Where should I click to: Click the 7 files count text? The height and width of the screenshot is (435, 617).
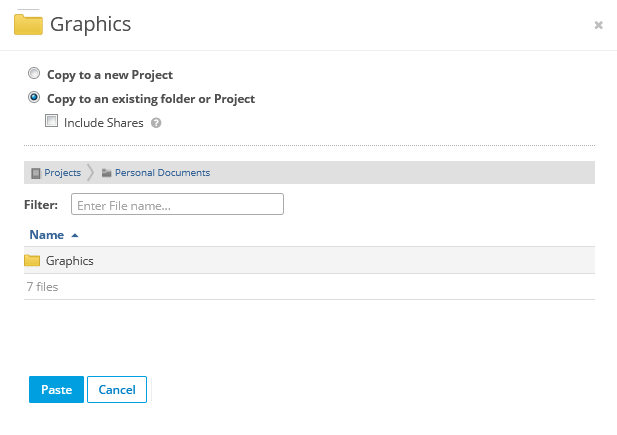[x=42, y=286]
